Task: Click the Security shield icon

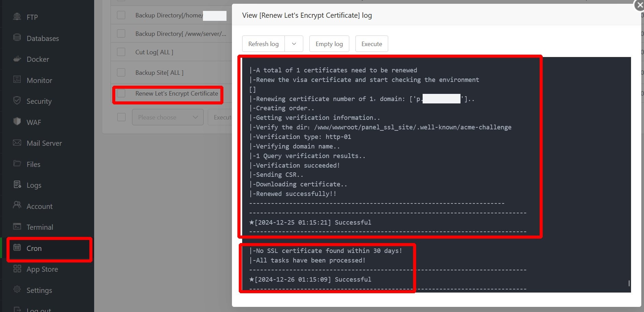Action: tap(17, 100)
